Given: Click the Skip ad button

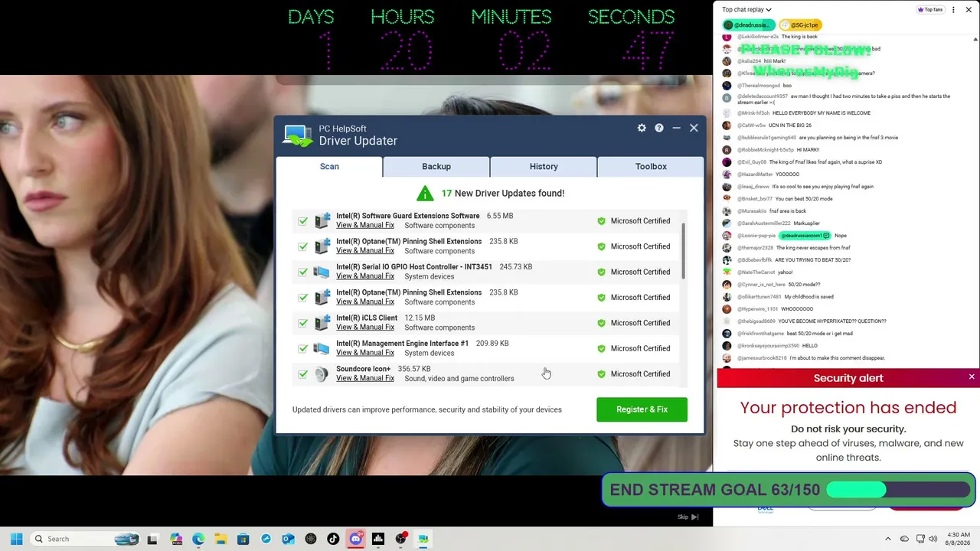Looking at the screenshot, I should click(x=688, y=517).
